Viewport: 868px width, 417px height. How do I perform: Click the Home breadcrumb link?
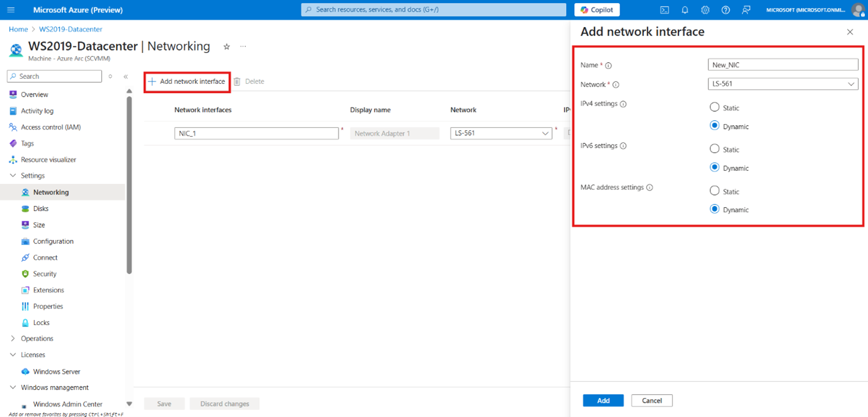18,29
